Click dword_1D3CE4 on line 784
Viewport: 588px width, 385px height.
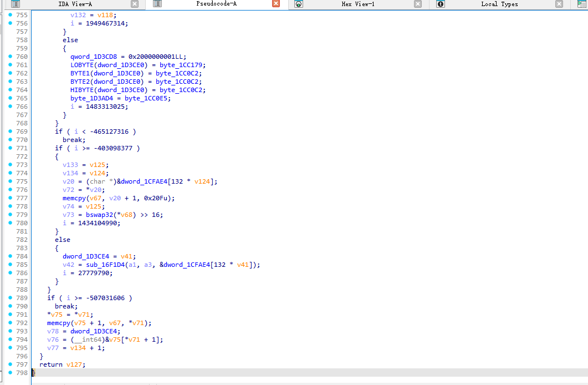85,256
